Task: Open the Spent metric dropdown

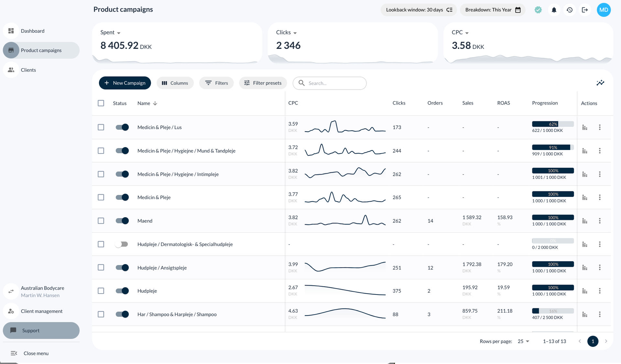Action: (110, 32)
